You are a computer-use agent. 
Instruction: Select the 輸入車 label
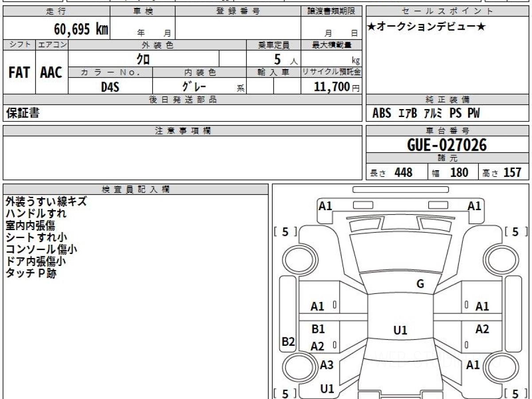pyautogui.click(x=274, y=73)
